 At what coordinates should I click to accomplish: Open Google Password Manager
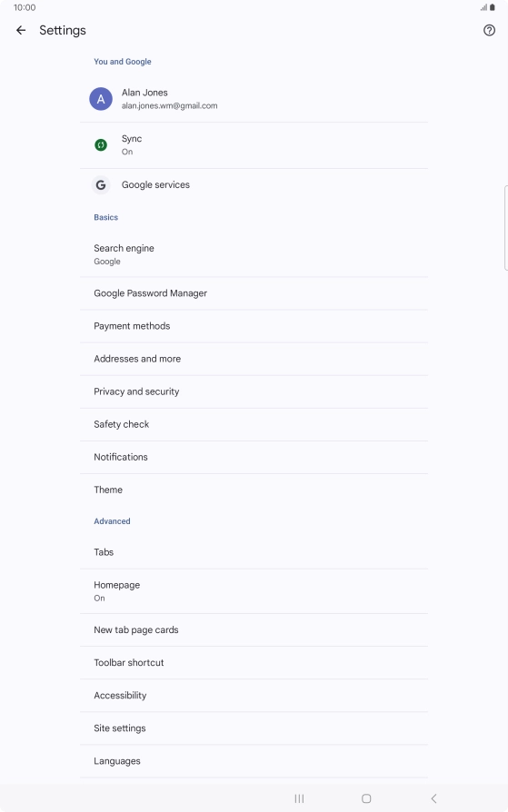point(254,293)
